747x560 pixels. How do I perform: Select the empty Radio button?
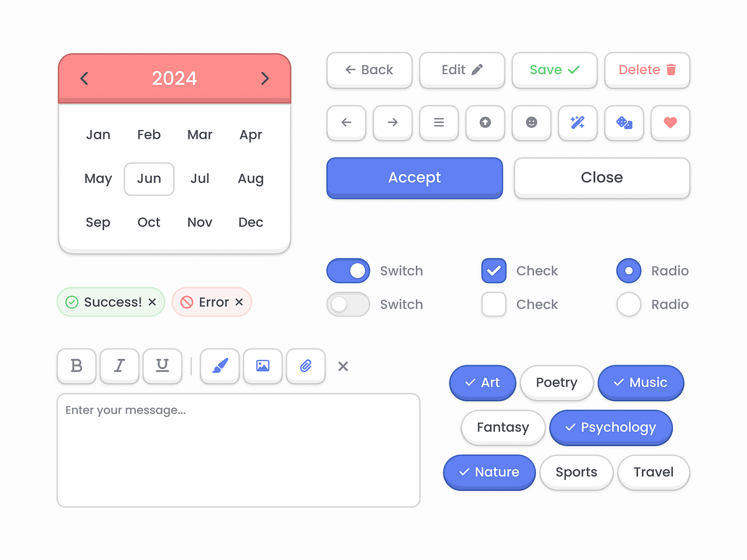coord(629,304)
